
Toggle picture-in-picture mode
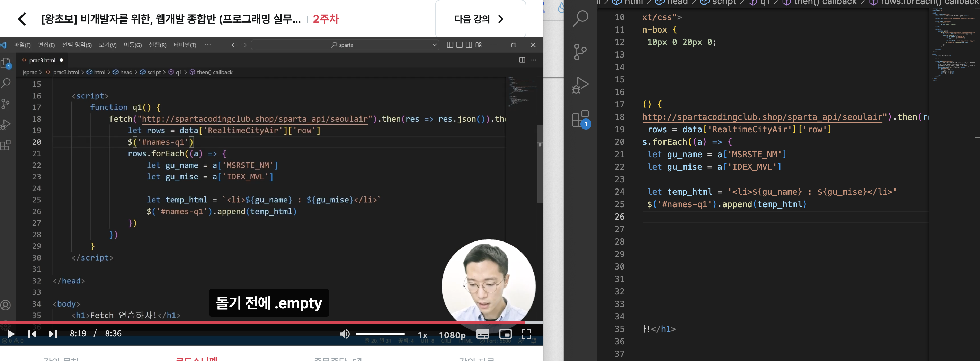pyautogui.click(x=505, y=334)
